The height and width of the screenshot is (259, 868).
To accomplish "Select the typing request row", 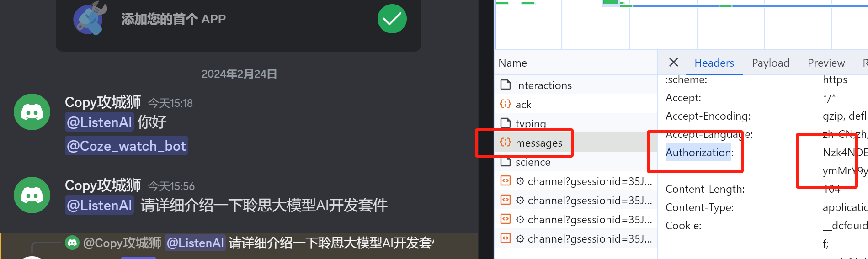I will (577, 123).
